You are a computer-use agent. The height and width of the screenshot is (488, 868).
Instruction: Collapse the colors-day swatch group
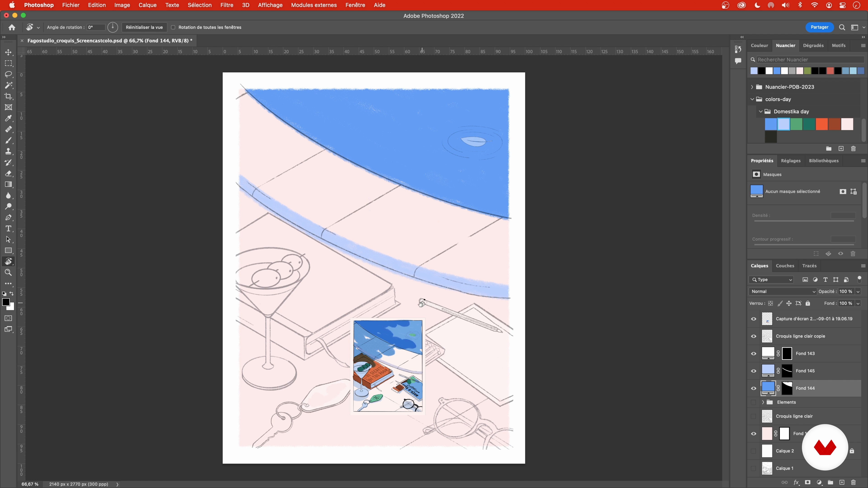752,99
